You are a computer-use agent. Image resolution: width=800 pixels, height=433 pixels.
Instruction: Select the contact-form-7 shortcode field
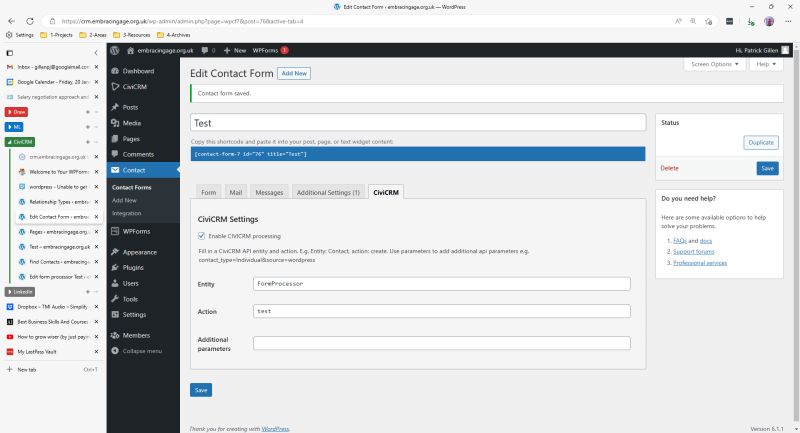[418, 154]
